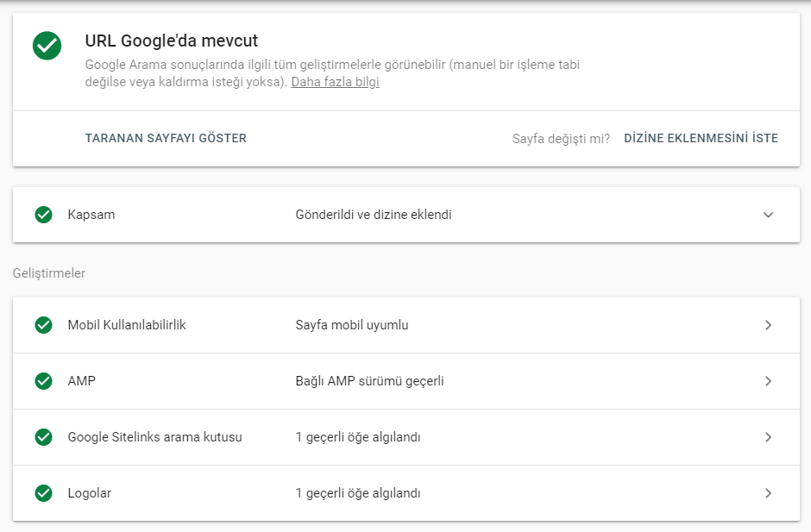Select the Kapsam row label
This screenshot has width=811, height=532.
point(91,215)
